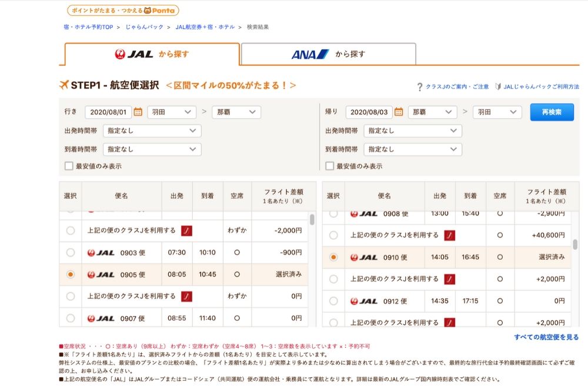Click the -900円 fare difference cell
The image size is (588, 392).
(280, 253)
